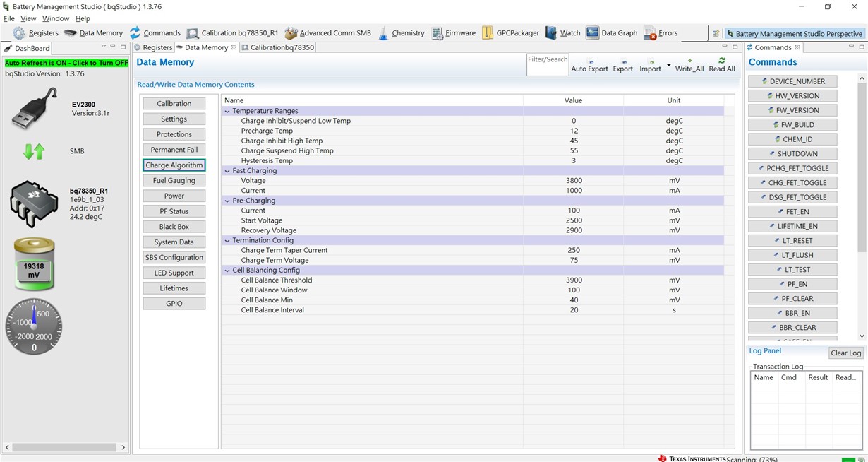Viewport: 868px width, 462px height.
Task: Collapse the Temperature Ranges group
Action: pyautogui.click(x=227, y=111)
